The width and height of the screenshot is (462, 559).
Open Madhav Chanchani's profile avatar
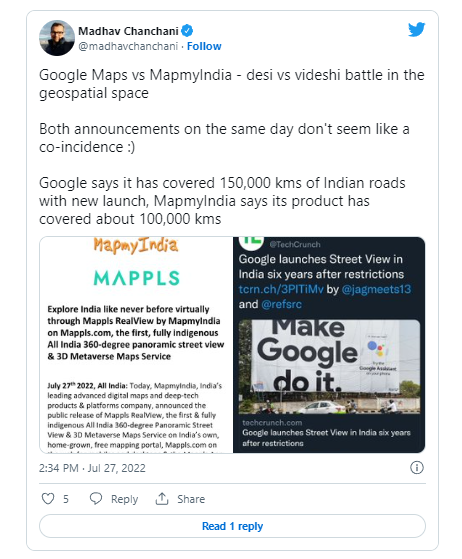pyautogui.click(x=57, y=38)
